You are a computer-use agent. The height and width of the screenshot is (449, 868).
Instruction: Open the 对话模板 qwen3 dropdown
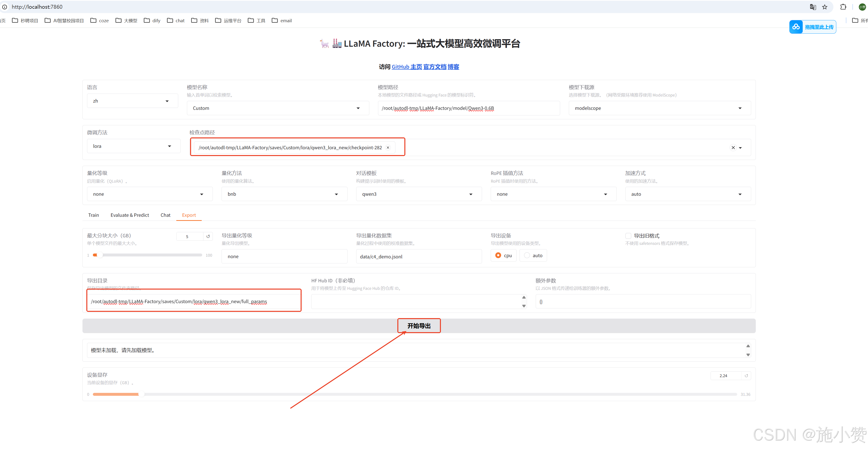coord(419,194)
